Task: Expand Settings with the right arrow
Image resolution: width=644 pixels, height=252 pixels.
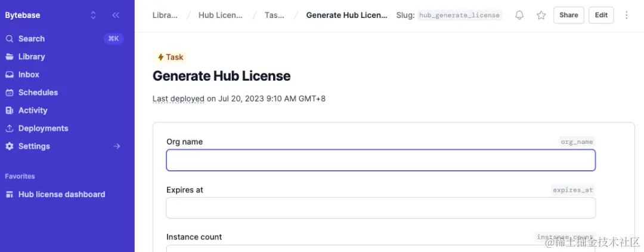Action: [x=117, y=146]
